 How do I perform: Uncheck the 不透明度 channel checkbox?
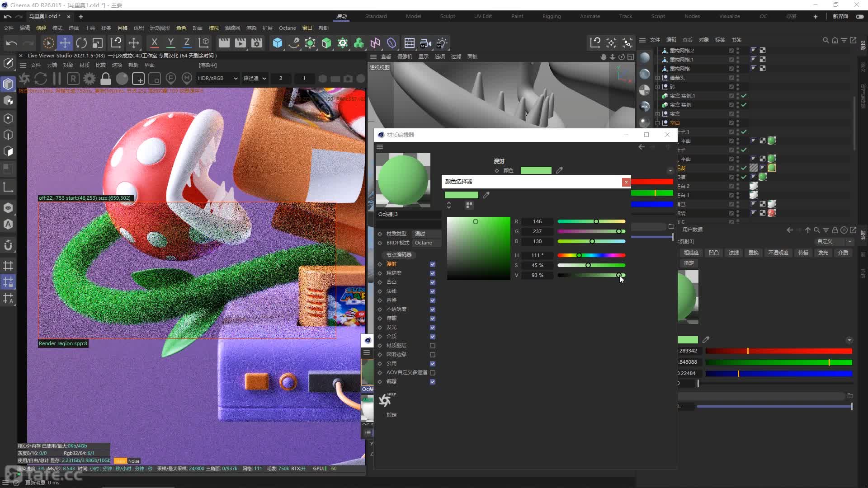tap(433, 310)
